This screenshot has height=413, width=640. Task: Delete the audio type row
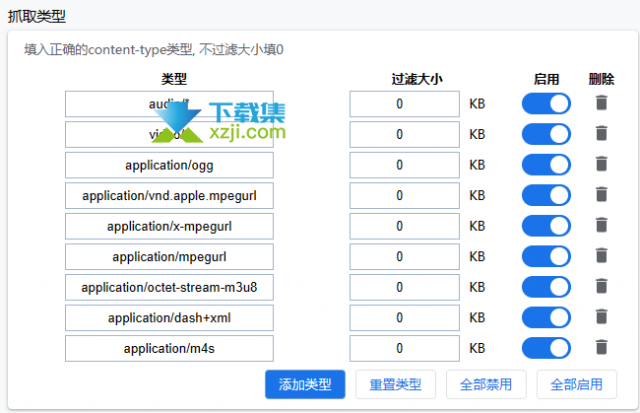tap(601, 103)
